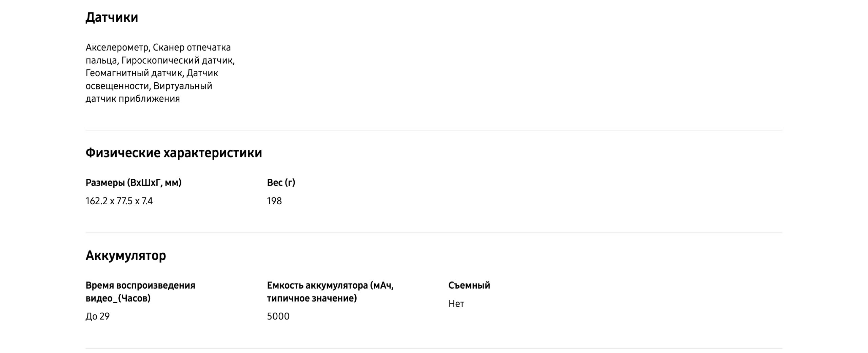Image resolution: width=868 pixels, height=353 pixels.
Task: Click the Физические характеристики heading
Action: tap(174, 153)
